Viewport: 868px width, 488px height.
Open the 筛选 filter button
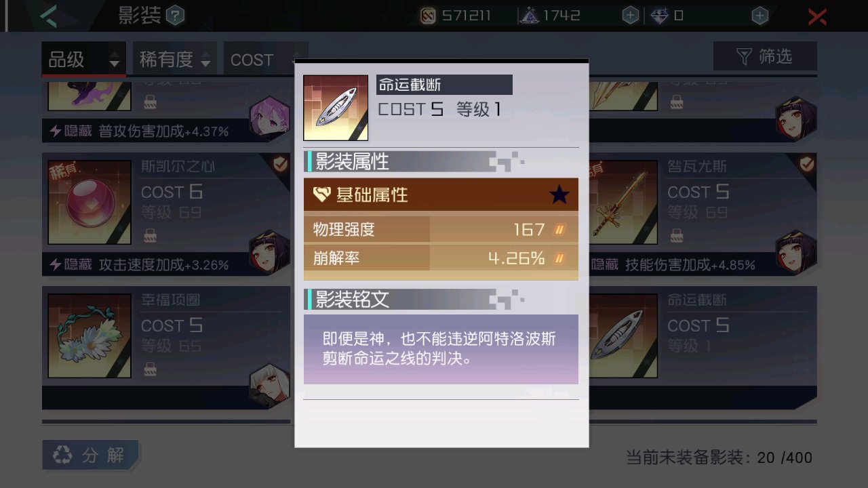pyautogui.click(x=765, y=56)
